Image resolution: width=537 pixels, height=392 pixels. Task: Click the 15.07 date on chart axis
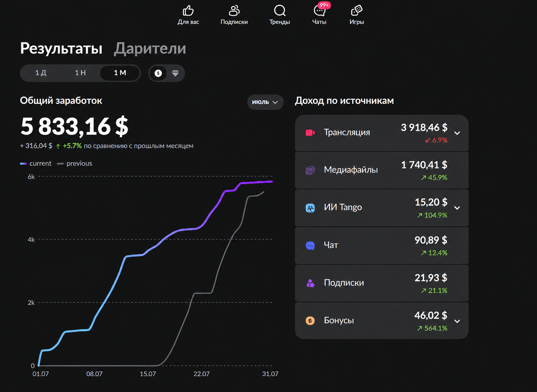[148, 374]
